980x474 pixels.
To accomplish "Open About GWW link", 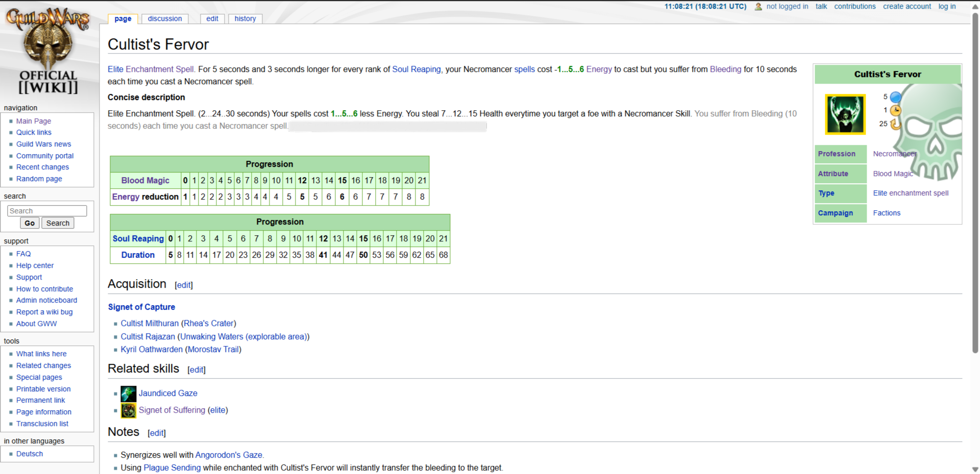I will pos(36,323).
